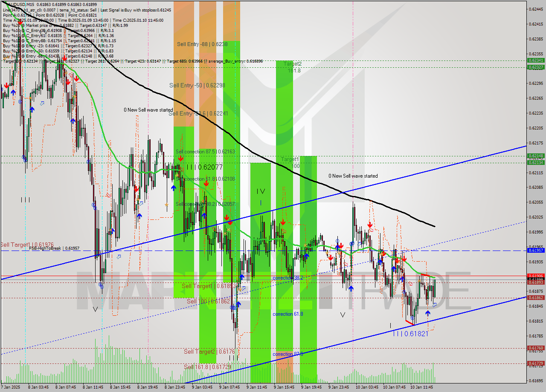Click the green 0.62148 price tag

tap(536, 156)
